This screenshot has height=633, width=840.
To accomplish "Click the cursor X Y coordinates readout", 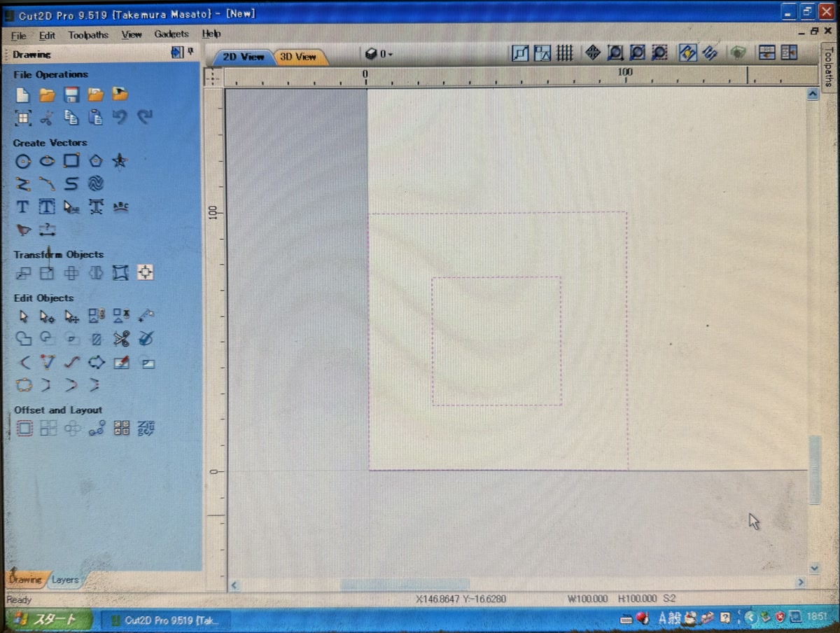I will click(460, 599).
